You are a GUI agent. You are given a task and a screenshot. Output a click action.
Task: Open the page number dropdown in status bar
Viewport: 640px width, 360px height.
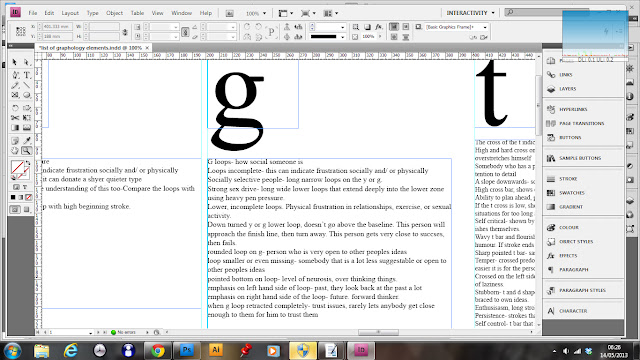coord(90,333)
